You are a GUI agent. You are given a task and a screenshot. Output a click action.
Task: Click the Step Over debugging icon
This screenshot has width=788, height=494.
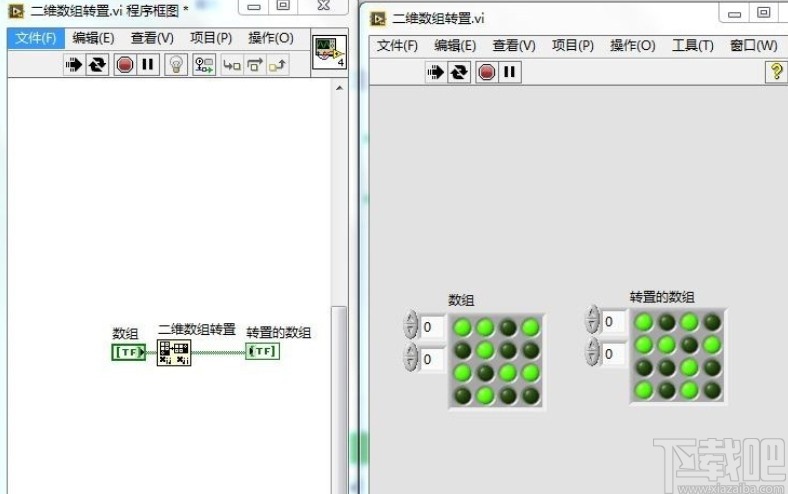pos(255,65)
